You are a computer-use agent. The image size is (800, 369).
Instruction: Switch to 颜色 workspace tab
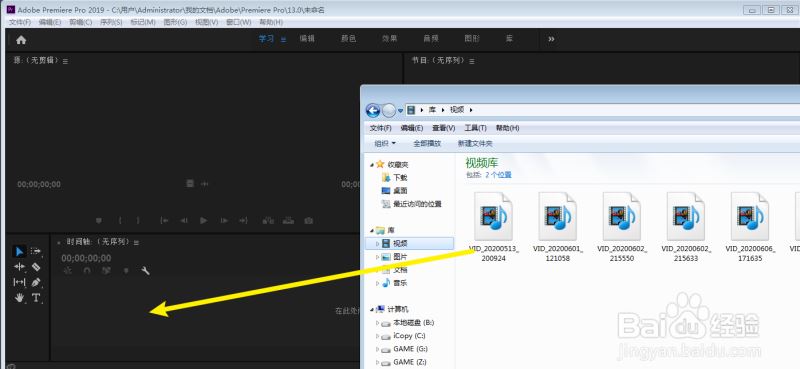348,39
